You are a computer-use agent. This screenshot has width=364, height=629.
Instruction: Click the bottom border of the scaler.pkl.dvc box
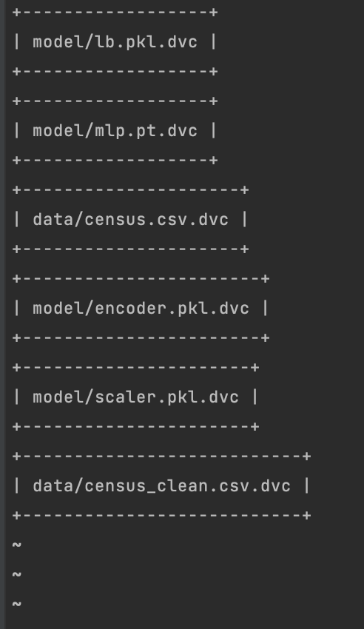tap(136, 426)
